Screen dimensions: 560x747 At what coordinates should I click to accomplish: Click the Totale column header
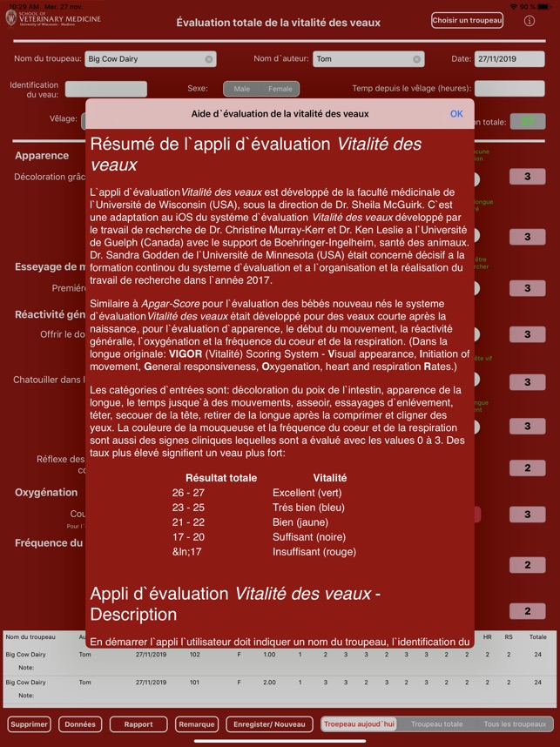(537, 637)
